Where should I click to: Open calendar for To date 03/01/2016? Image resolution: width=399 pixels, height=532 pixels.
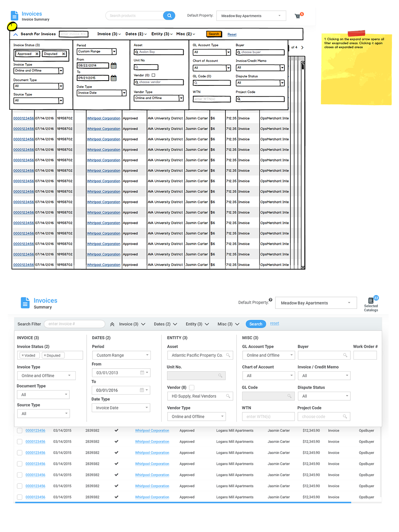click(142, 390)
